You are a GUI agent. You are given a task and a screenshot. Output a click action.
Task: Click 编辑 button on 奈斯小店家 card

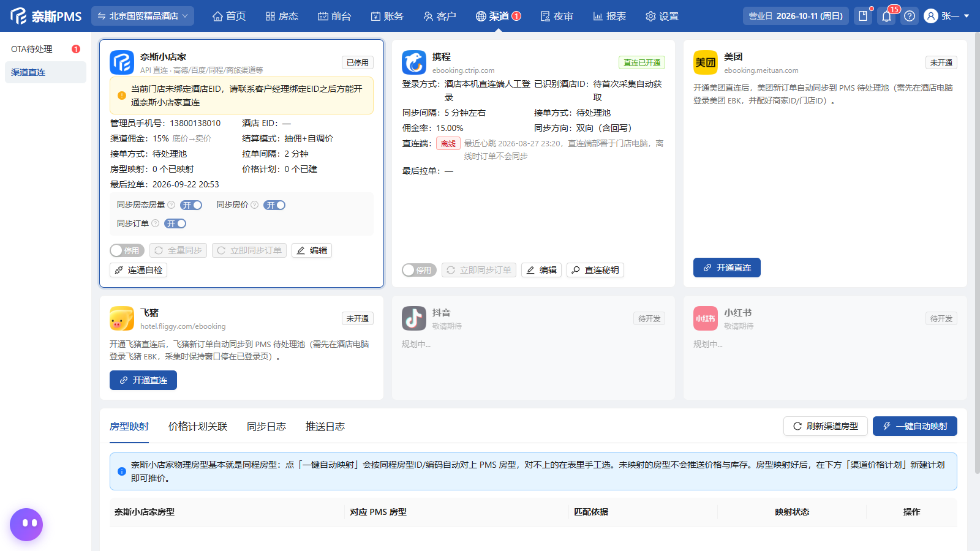(x=312, y=250)
